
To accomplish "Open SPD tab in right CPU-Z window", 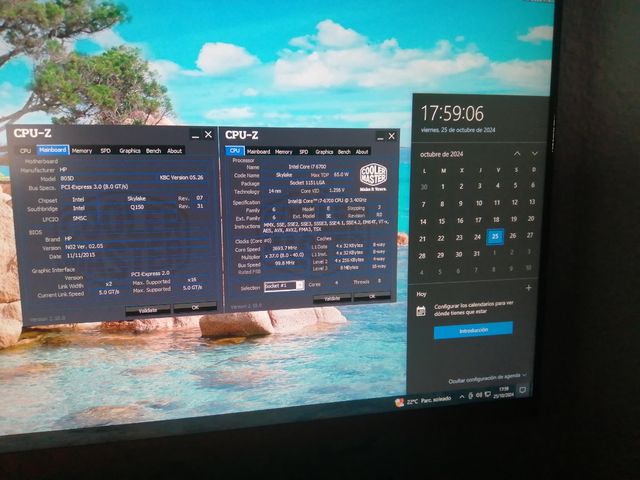I will [x=304, y=151].
